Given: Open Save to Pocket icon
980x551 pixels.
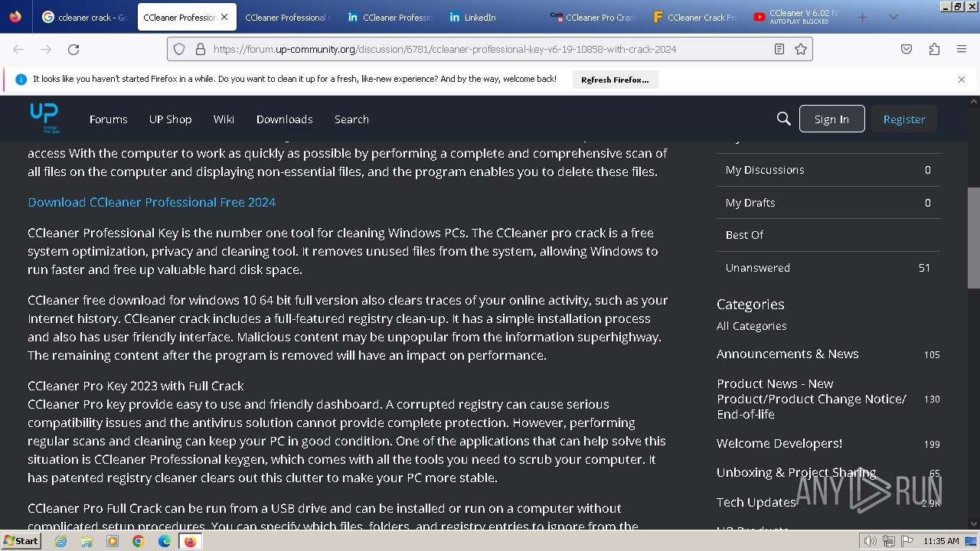Looking at the screenshot, I should point(906,49).
